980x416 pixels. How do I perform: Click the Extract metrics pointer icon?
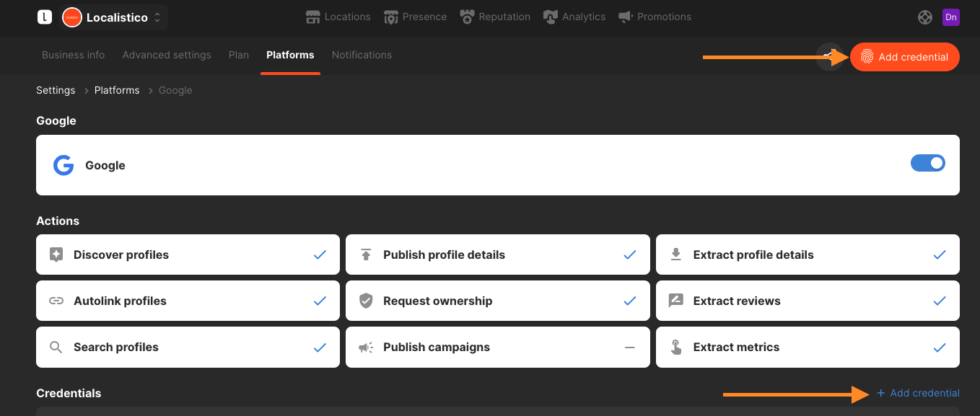pyautogui.click(x=676, y=347)
